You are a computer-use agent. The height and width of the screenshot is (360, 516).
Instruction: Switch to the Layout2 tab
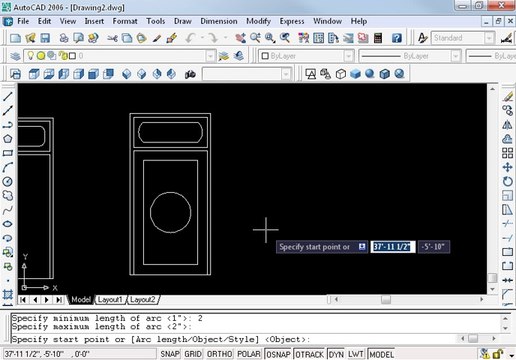pyautogui.click(x=143, y=300)
